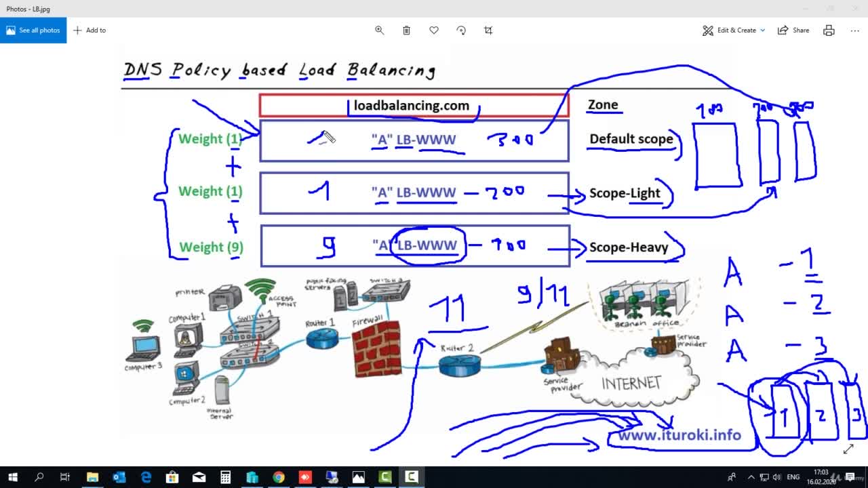Image resolution: width=868 pixels, height=488 pixels.
Task: Click the www.ituroki.info text in photo
Action: pyautogui.click(x=679, y=435)
